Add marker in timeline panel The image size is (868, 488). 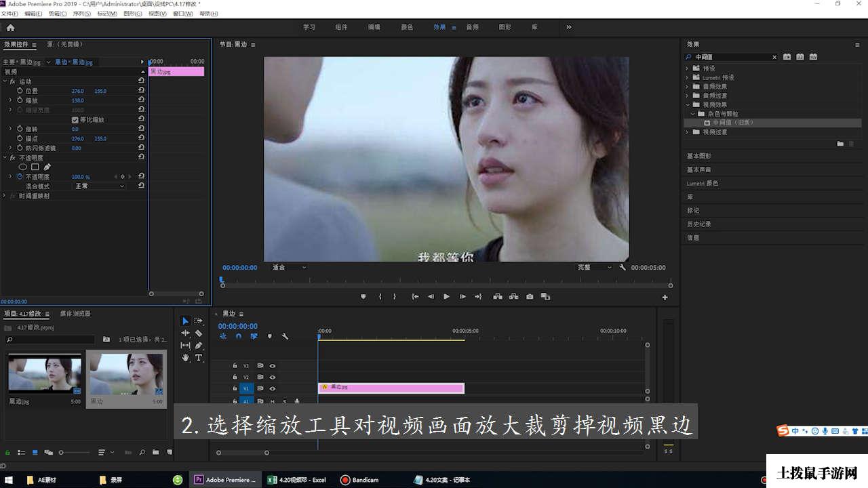tap(269, 336)
